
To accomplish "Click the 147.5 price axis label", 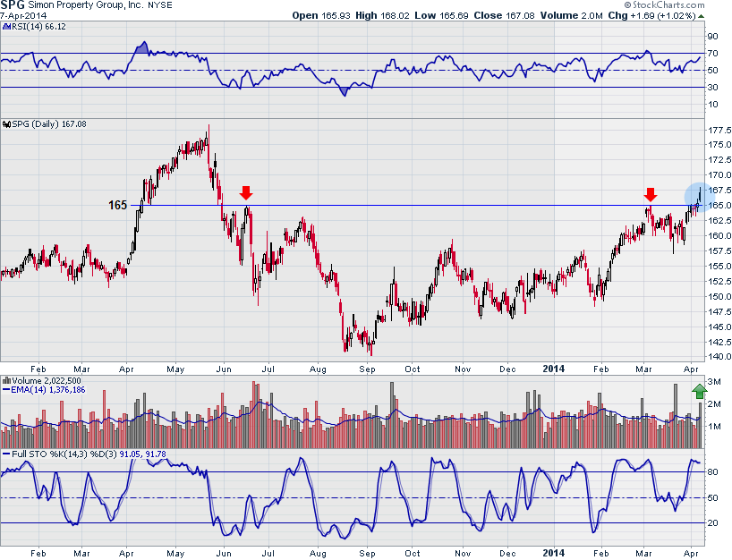I will click(x=719, y=311).
